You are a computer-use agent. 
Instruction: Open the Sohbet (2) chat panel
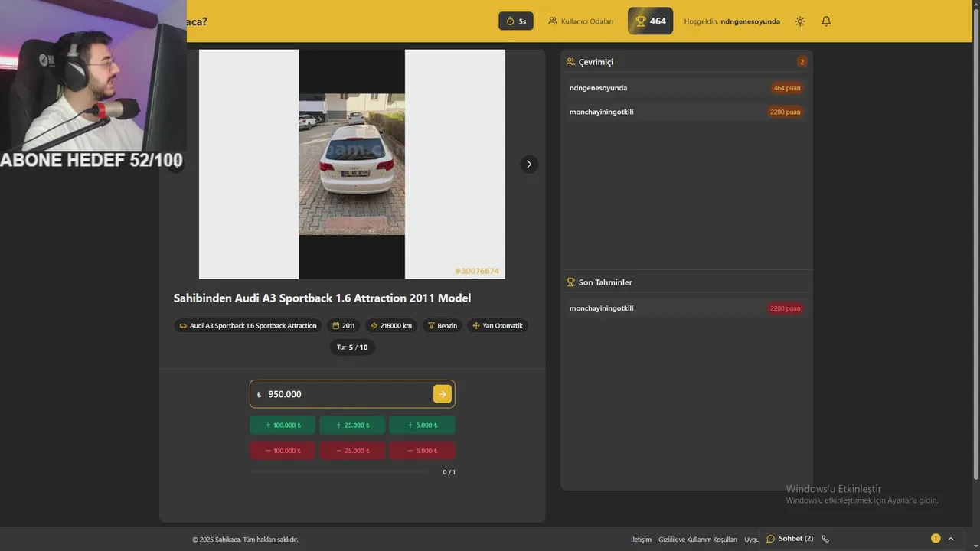(x=795, y=539)
